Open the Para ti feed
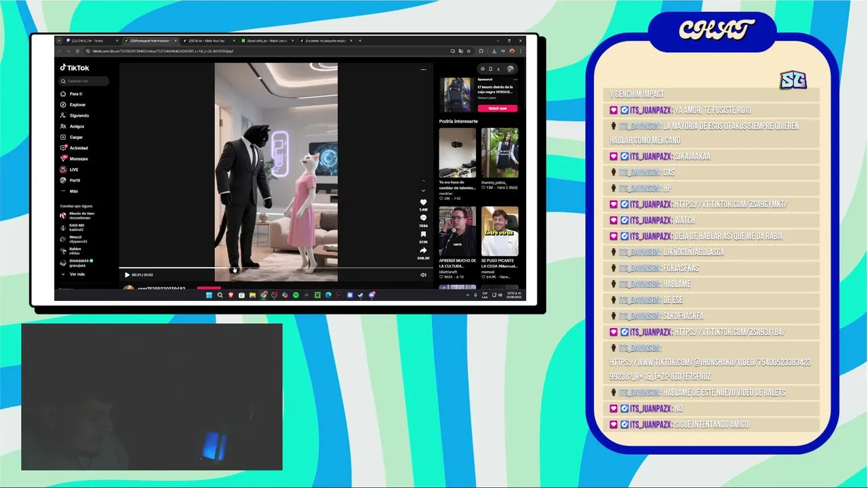868x488 pixels. coord(71,94)
